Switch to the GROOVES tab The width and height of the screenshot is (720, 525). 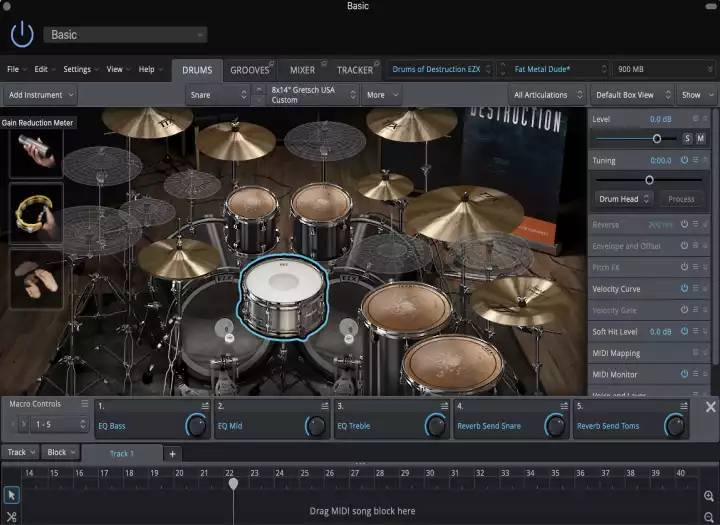(250, 70)
